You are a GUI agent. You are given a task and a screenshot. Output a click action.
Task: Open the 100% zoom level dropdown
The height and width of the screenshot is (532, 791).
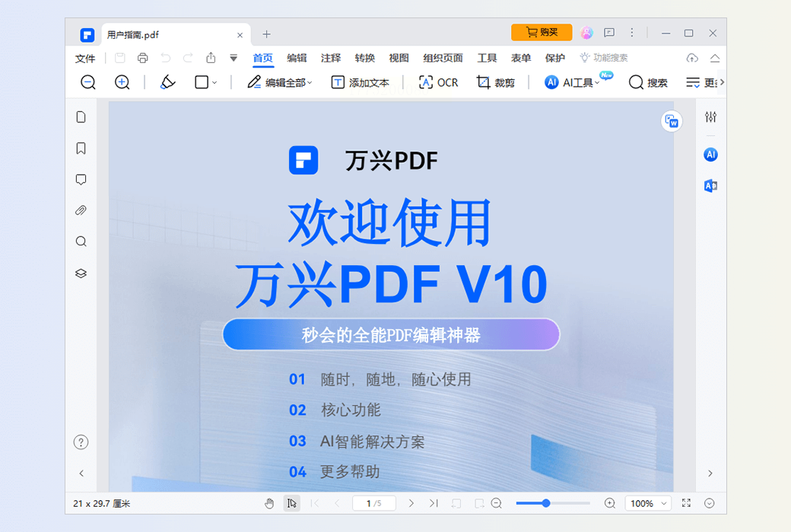coord(648,503)
